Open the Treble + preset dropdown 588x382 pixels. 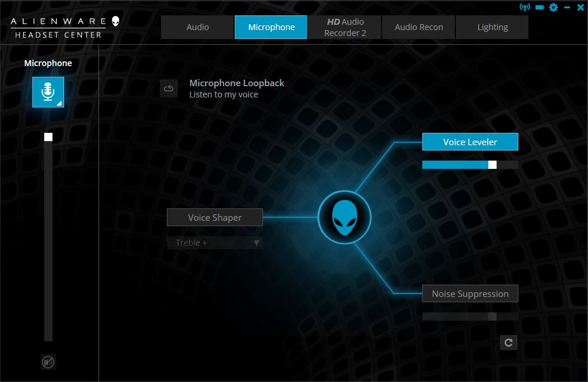[x=215, y=243]
